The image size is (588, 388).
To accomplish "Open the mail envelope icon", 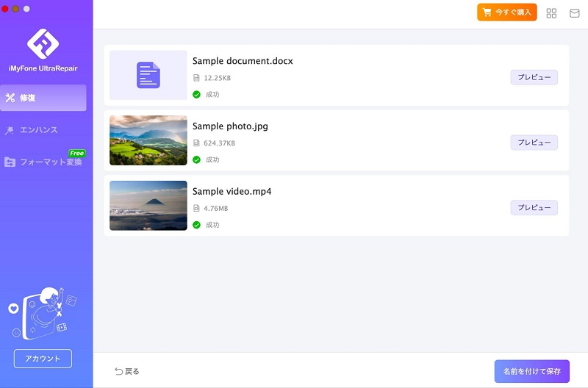I will [575, 13].
